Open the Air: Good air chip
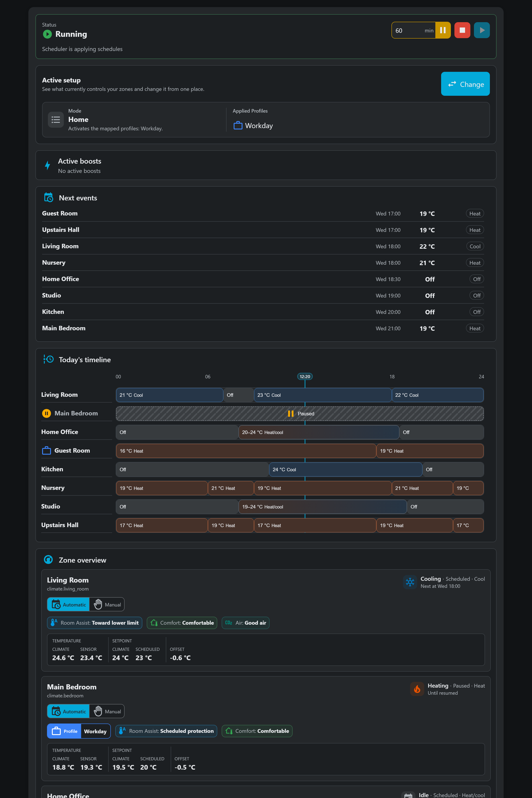 pyautogui.click(x=246, y=623)
